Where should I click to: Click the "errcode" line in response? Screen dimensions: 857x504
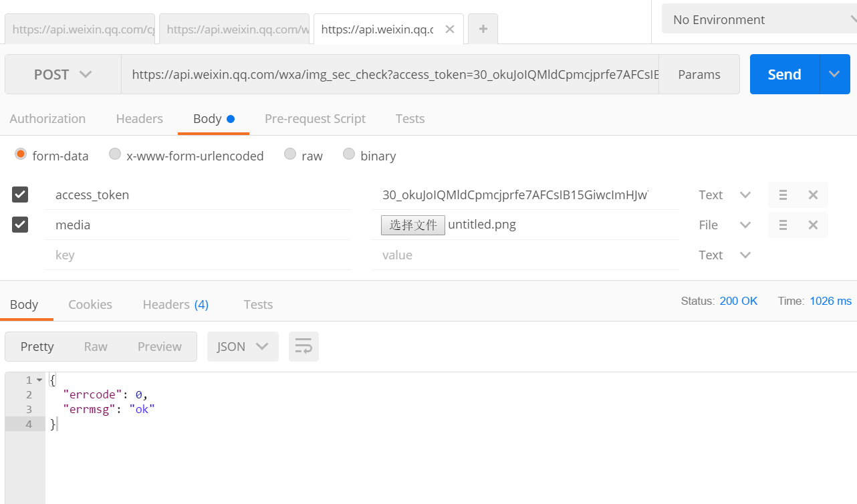point(105,394)
